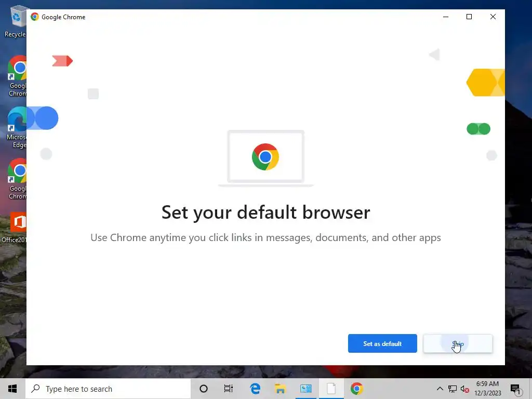Maximize the Google Chrome window
Image resolution: width=532 pixels, height=399 pixels.
pos(469,17)
